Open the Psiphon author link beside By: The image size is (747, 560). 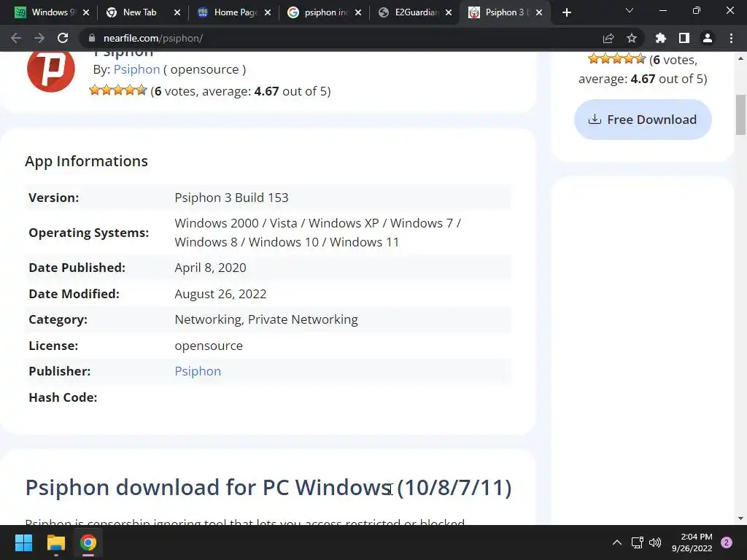[136, 69]
